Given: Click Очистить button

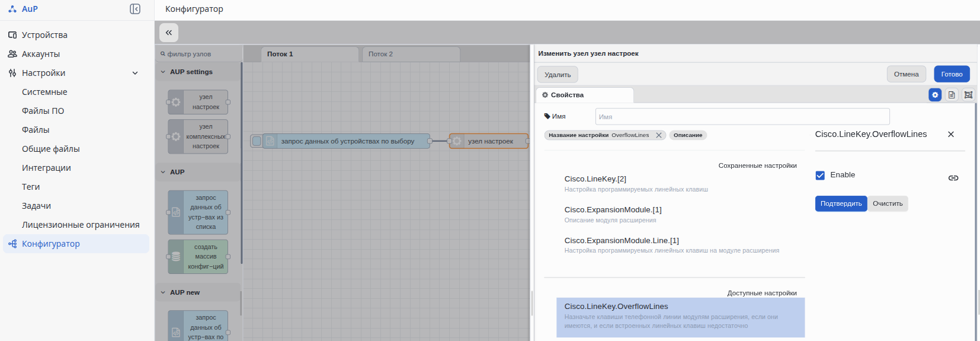Looking at the screenshot, I should [x=888, y=203].
